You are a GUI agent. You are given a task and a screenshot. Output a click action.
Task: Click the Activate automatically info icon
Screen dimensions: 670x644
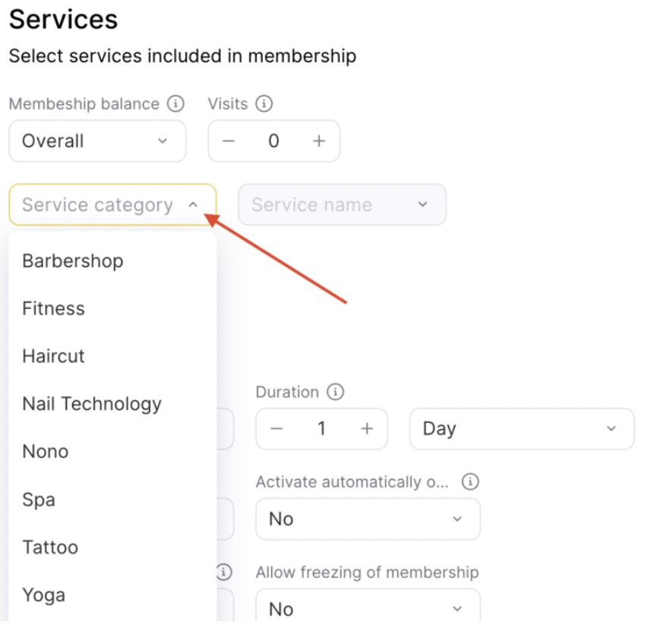tap(470, 482)
